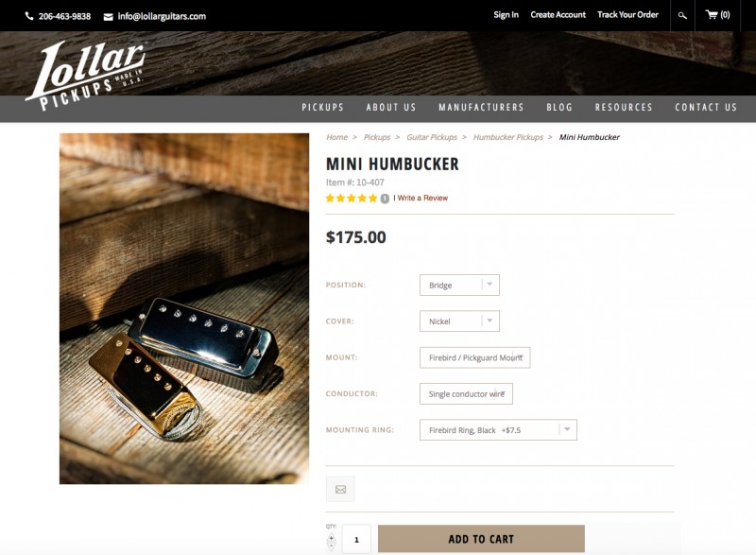756x555 pixels.
Task: Go to the Contact Us page
Action: (706, 108)
